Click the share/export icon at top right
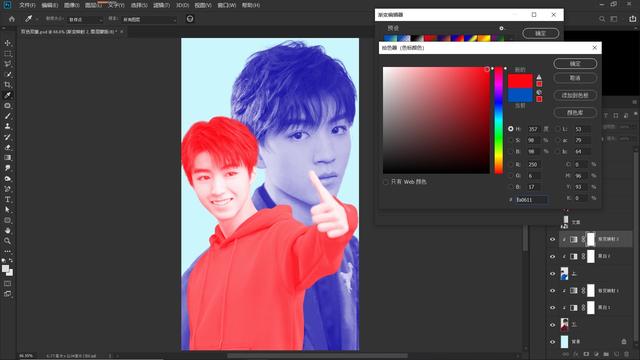 point(632,19)
